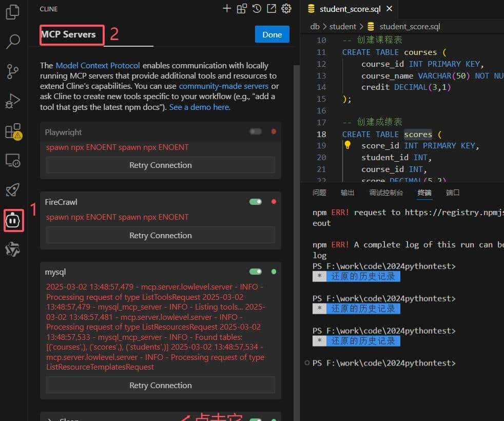Enable the Playwright server toggle
Image resolution: width=504 pixels, height=421 pixels.
[255, 131]
